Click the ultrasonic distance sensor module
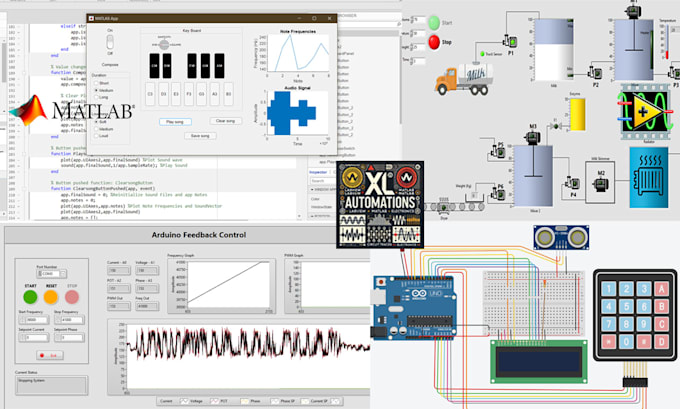 (561, 237)
